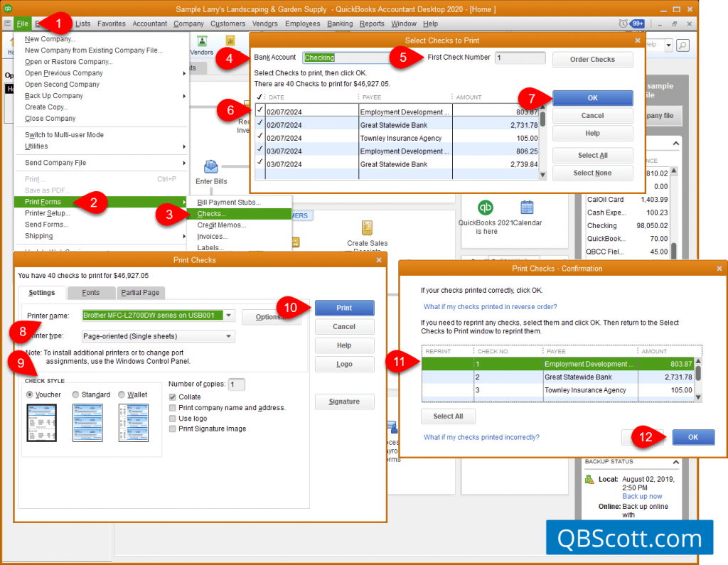
Task: Open the Printer type dropdown
Action: coord(228,336)
